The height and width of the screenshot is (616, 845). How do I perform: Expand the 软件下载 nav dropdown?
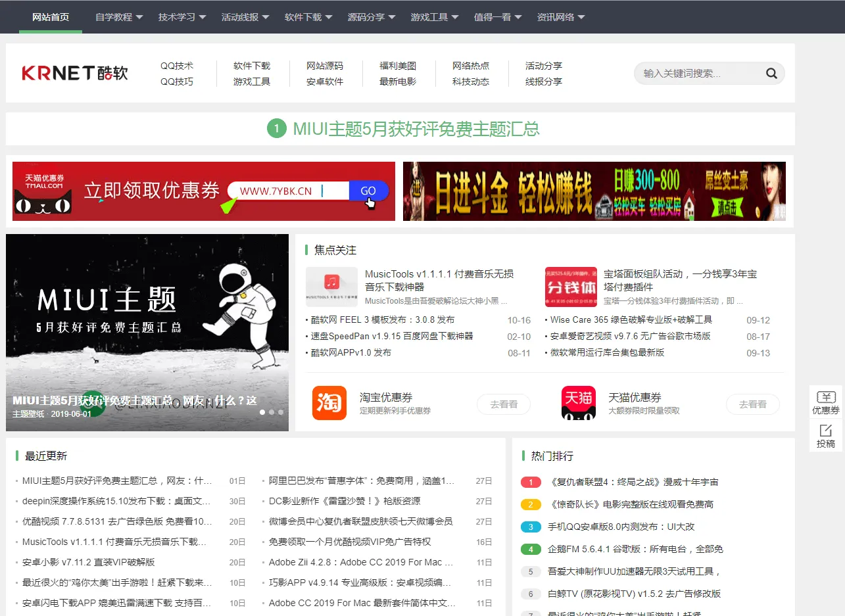[x=308, y=17]
